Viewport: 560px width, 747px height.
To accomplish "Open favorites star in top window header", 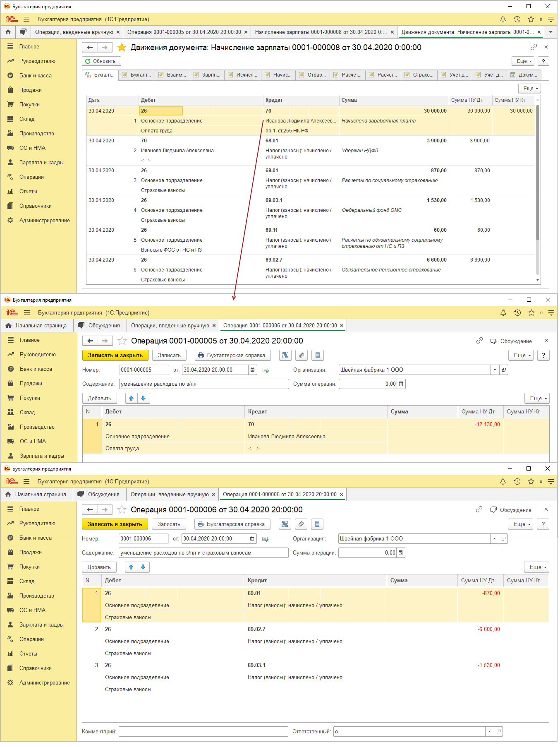I will (531, 19).
